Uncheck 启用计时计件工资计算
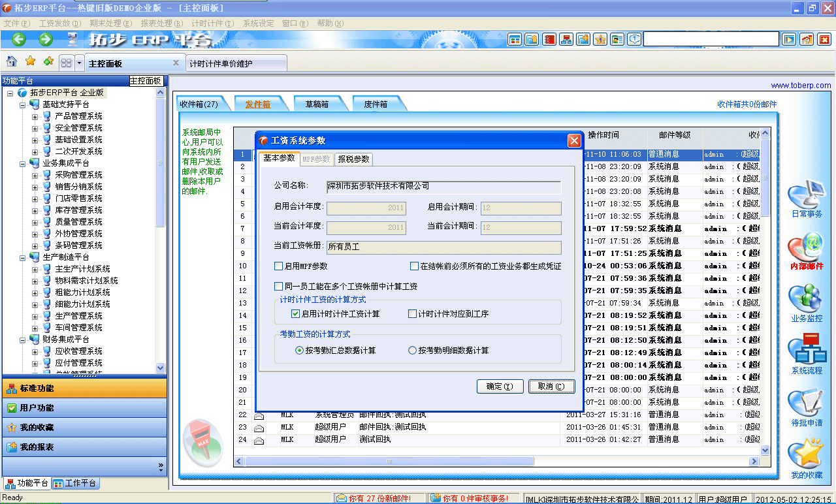This screenshot has width=836, height=504. pyautogui.click(x=296, y=314)
